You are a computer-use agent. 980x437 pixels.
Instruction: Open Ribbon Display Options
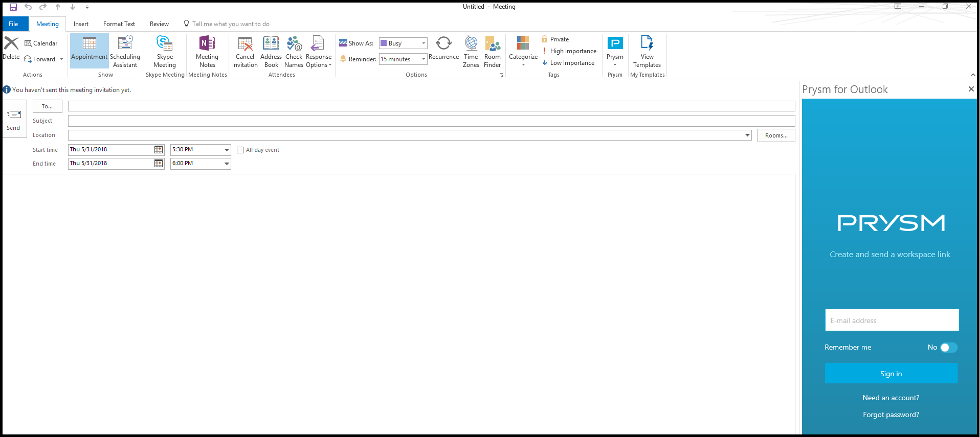[x=898, y=7]
